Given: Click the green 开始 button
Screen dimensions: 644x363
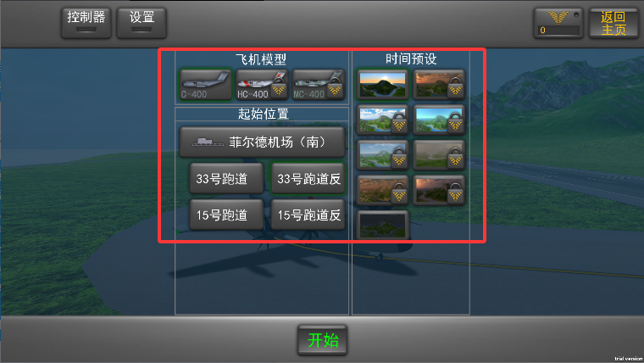Looking at the screenshot, I should [322, 340].
